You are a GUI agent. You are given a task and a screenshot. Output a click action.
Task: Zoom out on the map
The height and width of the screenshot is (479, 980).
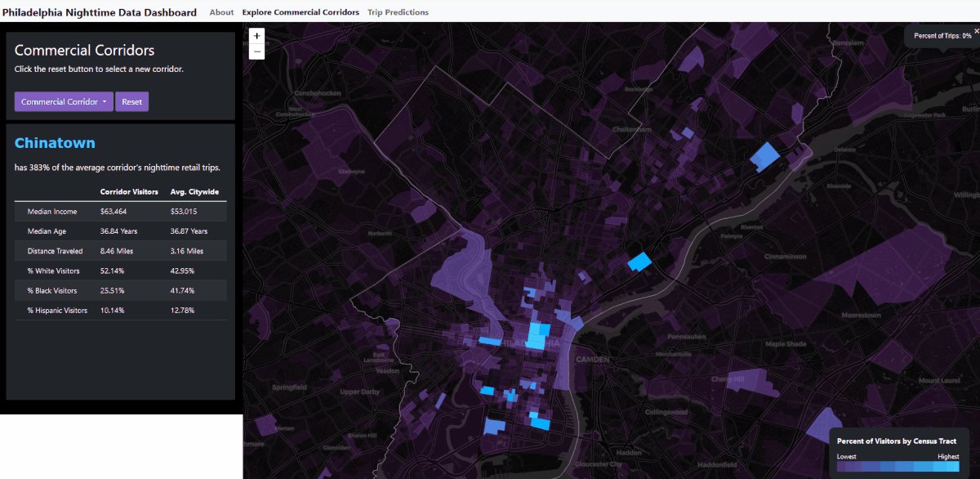click(x=257, y=51)
